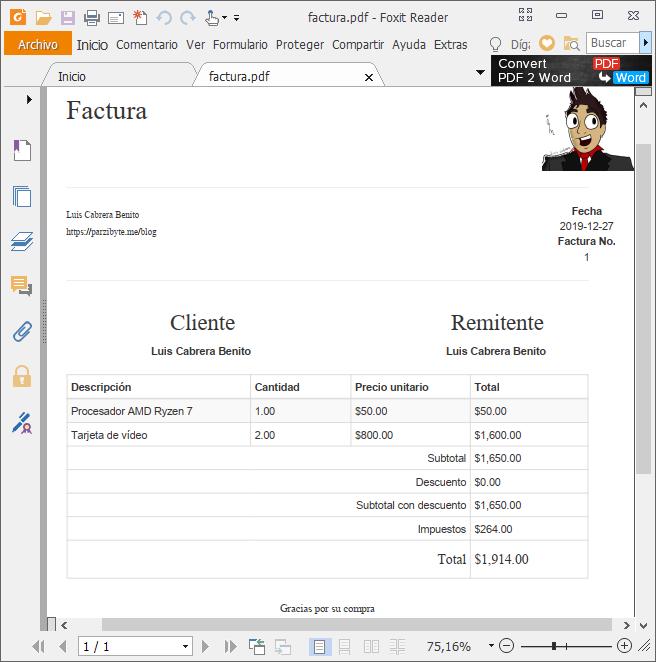This screenshot has width=656, height=662.
Task: Open the Layers panel icon
Action: (x=22, y=242)
